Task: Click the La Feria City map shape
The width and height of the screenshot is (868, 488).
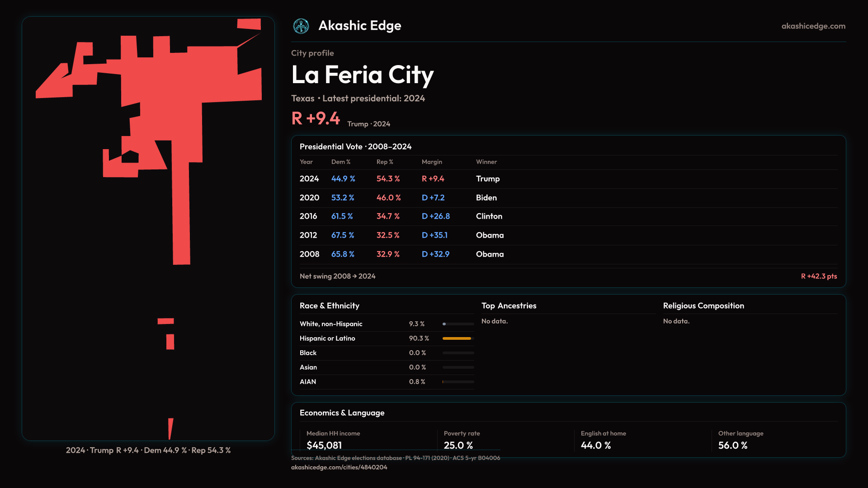Action: 181,90
